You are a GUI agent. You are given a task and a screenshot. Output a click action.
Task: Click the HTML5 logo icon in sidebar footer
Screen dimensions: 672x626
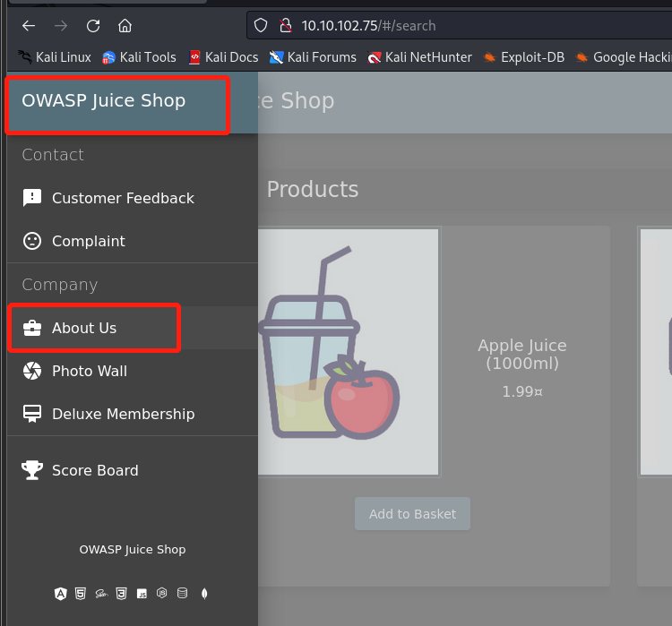81,593
